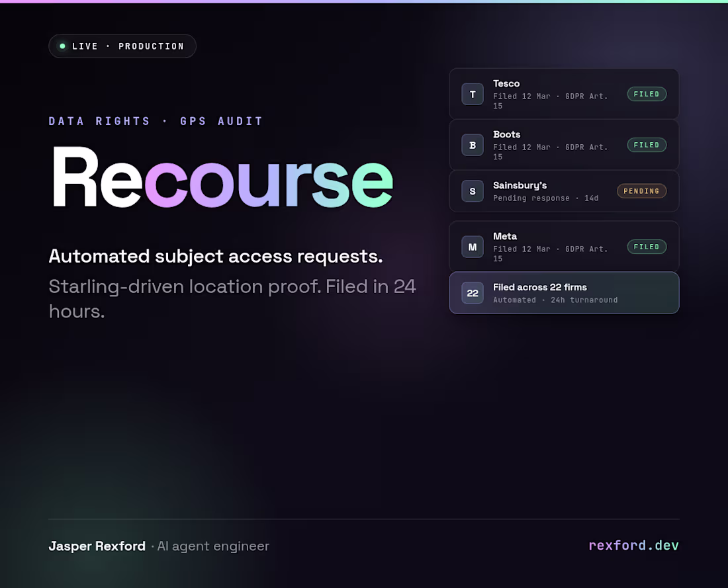
Task: Click the 'Jasper Rexford' author name
Action: point(97,546)
